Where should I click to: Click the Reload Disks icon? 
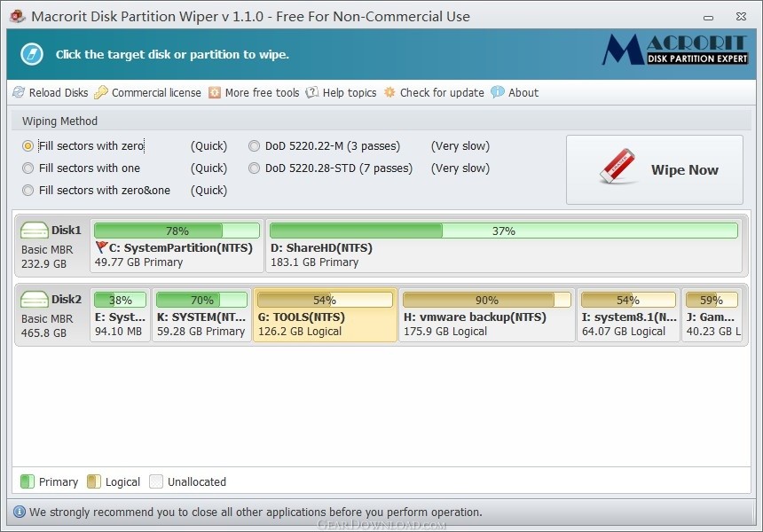(19, 92)
